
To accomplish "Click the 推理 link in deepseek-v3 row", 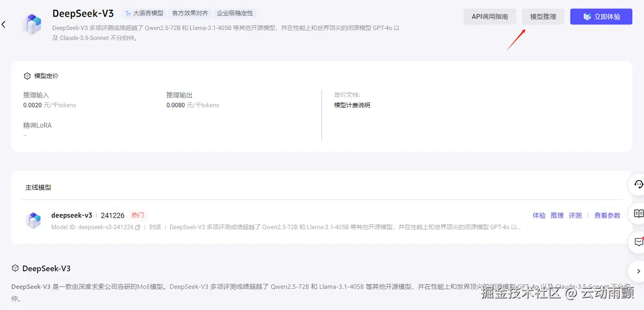I will point(557,216).
